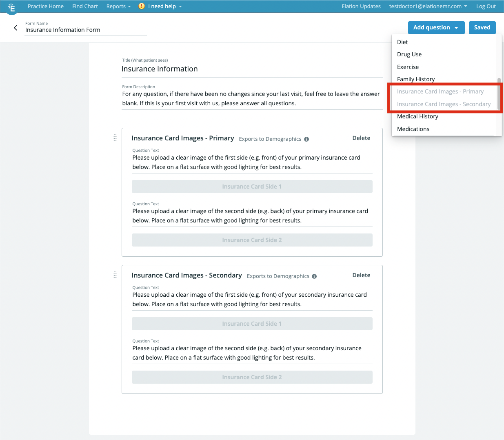Click the Saved button
504x440 pixels.
pos(482,27)
